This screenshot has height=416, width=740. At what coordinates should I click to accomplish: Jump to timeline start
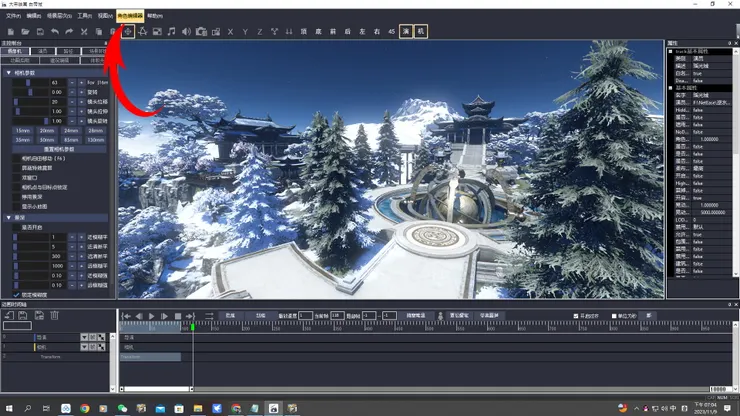pos(126,316)
